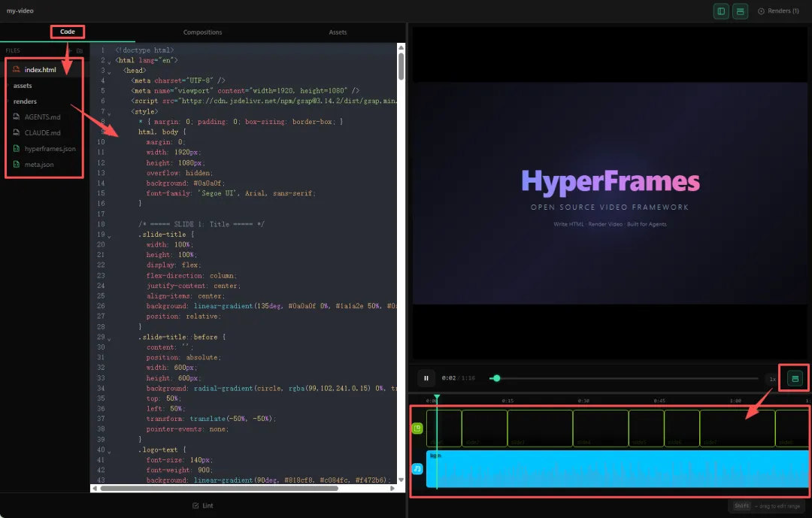This screenshot has width=812, height=518.
Task: Click the blue audio track music icon
Action: [x=417, y=469]
